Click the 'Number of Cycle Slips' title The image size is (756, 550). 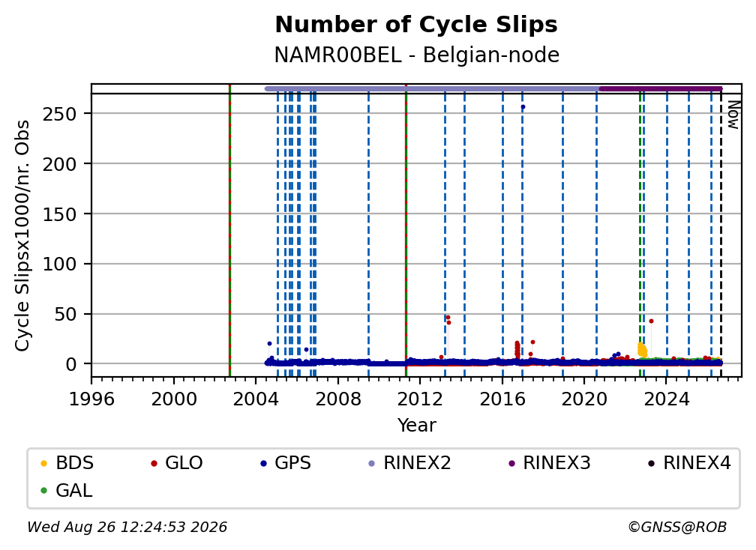coord(416,24)
